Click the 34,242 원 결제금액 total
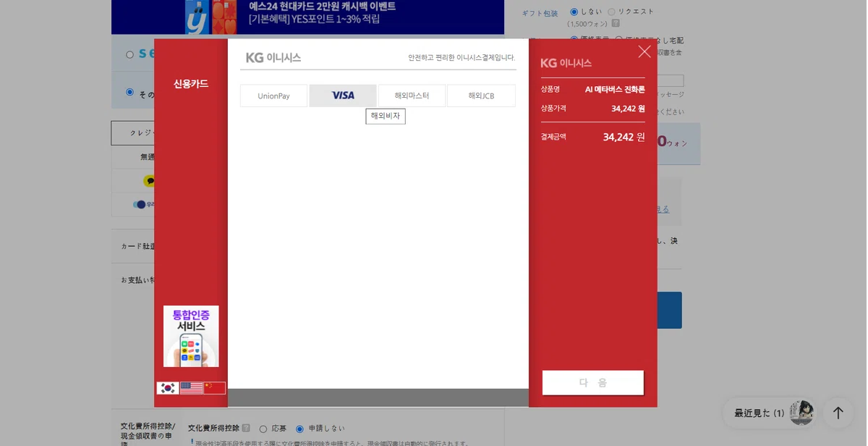 tap(624, 137)
